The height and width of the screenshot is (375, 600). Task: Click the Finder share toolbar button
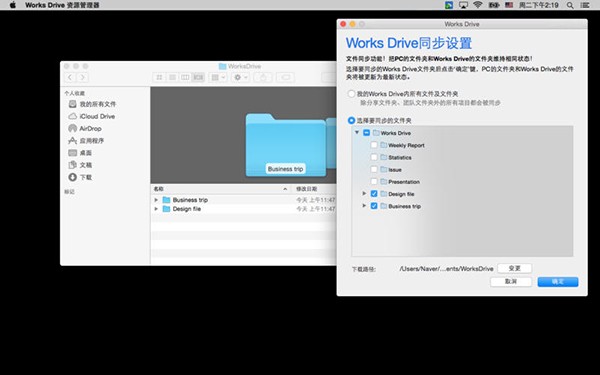coord(263,77)
